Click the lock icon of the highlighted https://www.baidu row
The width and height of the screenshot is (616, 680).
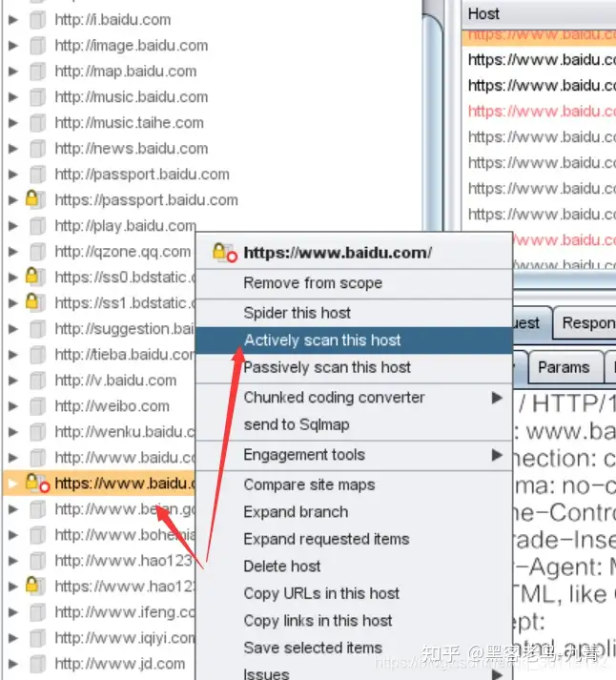point(32,482)
